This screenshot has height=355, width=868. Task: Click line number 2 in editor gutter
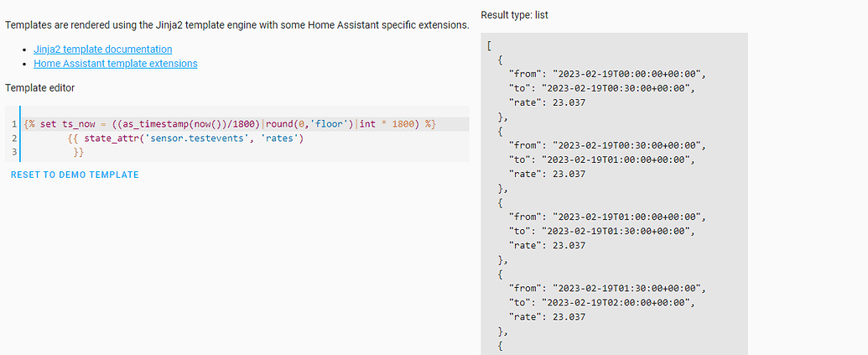(14, 138)
